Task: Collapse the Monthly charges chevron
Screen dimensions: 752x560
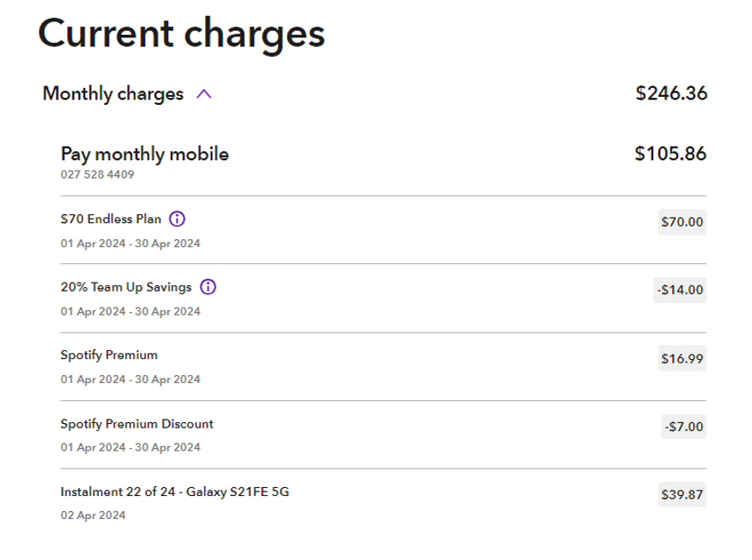Action: tap(204, 93)
